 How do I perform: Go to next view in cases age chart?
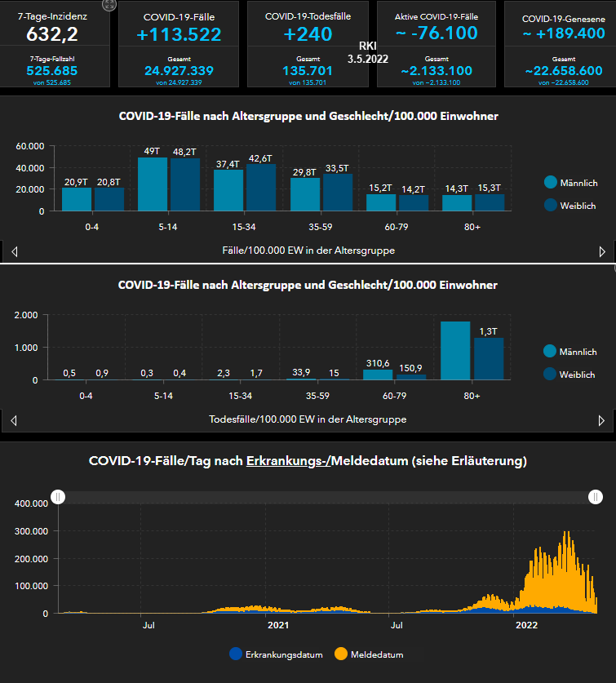(602, 251)
